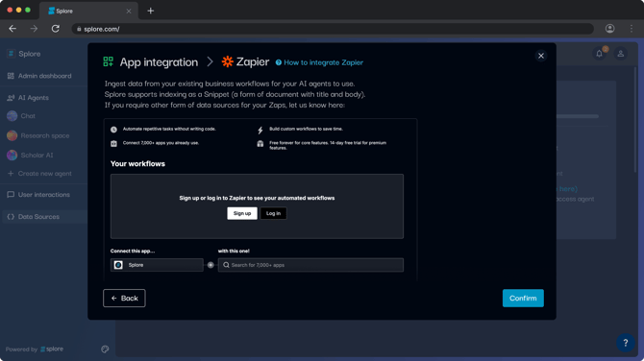Image resolution: width=644 pixels, height=361 pixels.
Task: Click the Admin dashboard sidebar icon
Action: [11, 76]
